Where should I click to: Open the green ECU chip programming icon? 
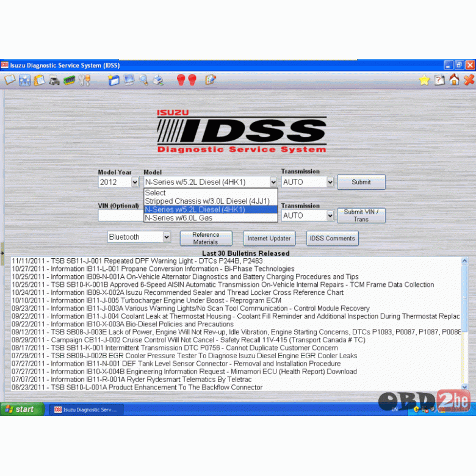pos(69,81)
